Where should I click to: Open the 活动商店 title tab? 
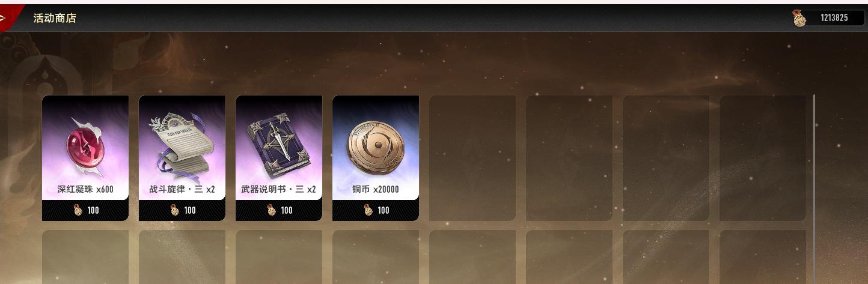(55, 18)
